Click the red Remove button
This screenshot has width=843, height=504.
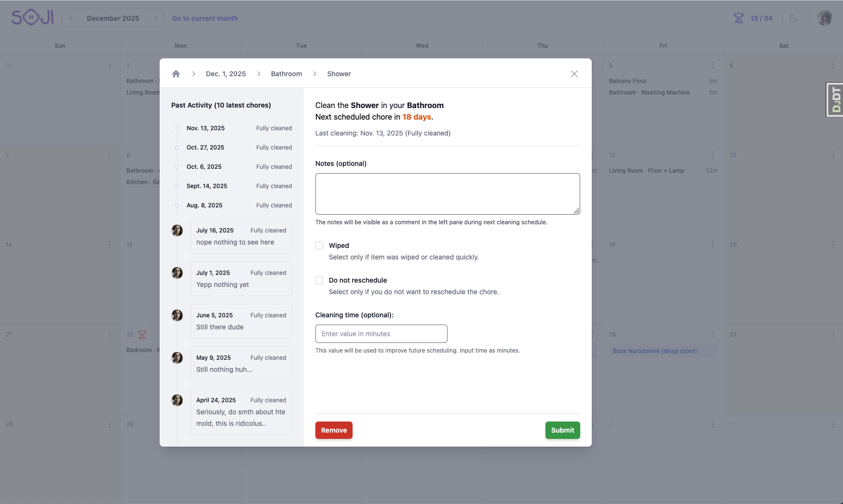[x=334, y=430]
